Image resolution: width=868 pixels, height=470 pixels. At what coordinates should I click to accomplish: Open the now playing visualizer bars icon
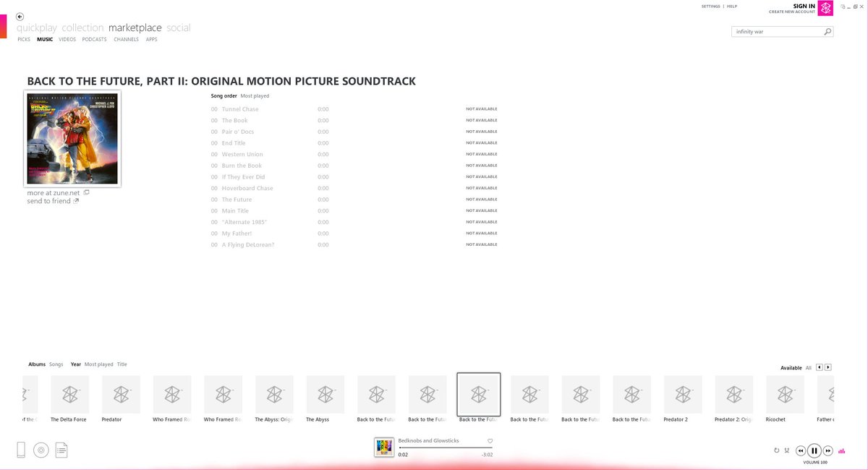(841, 451)
